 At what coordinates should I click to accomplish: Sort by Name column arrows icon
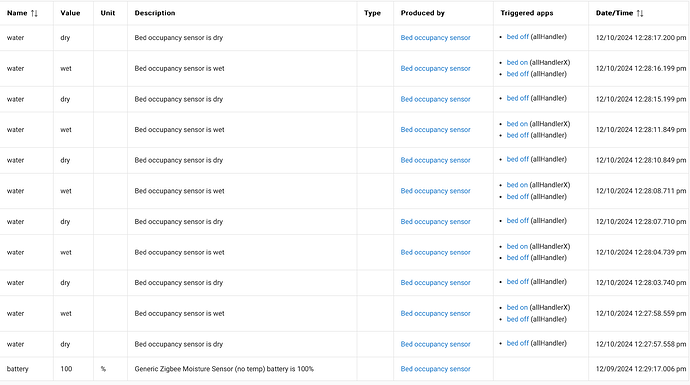34,13
